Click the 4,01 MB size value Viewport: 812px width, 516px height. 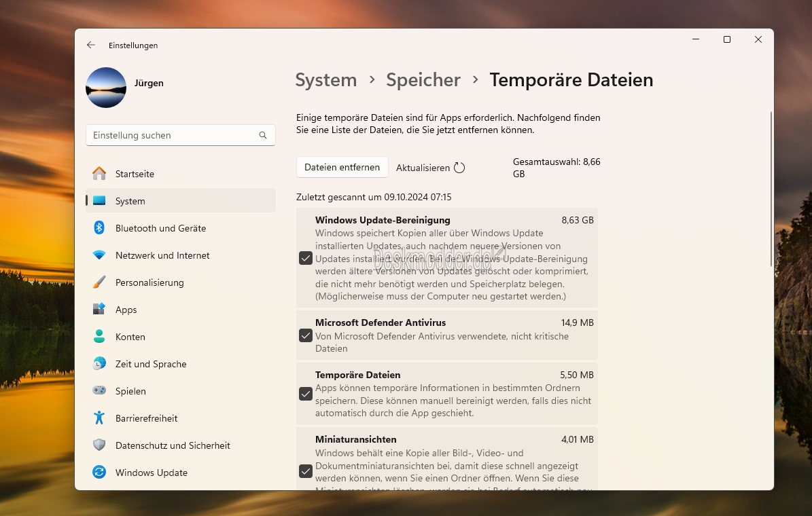click(578, 439)
